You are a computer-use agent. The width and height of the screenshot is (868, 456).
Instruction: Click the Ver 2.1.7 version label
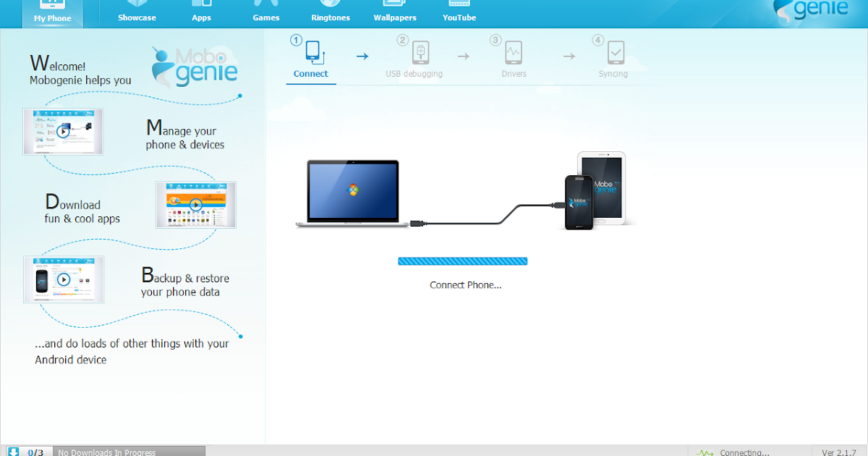[x=839, y=452]
